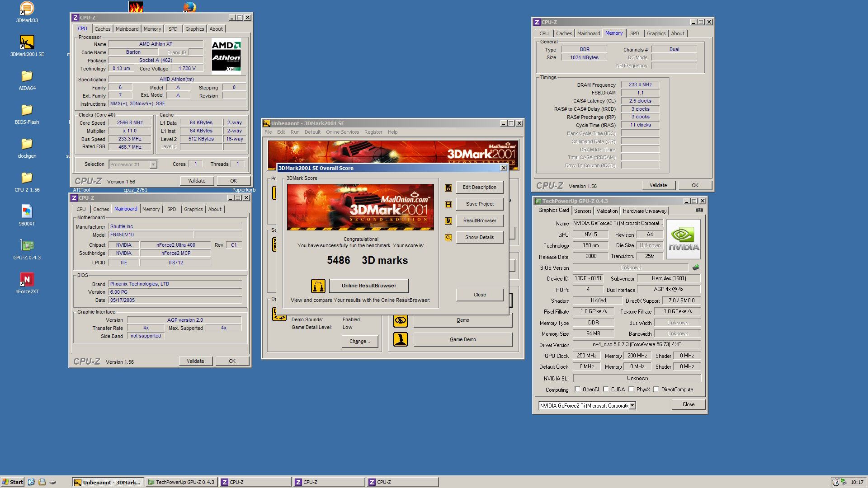The image size is (868, 488).
Task: Click Validate in top-left CPU-Z window
Action: 197,181
